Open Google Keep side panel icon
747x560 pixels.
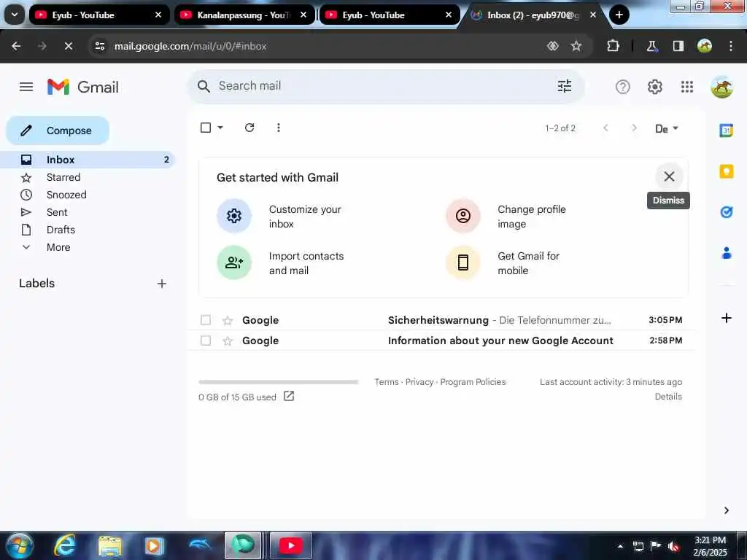(x=726, y=171)
